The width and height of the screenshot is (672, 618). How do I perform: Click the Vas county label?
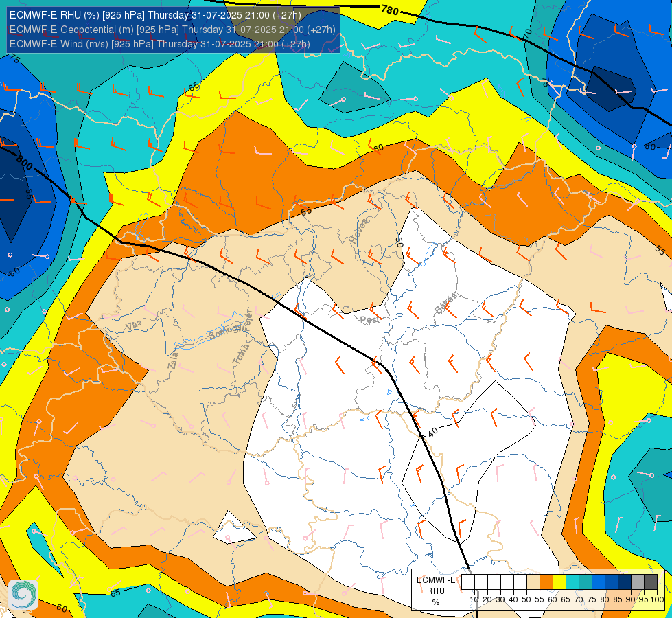(134, 325)
